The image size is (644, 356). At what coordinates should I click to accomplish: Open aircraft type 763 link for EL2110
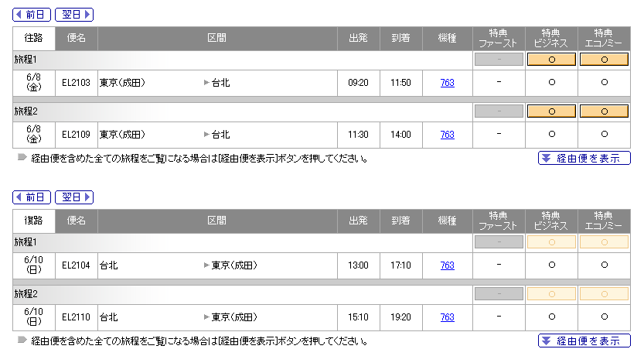tap(448, 317)
